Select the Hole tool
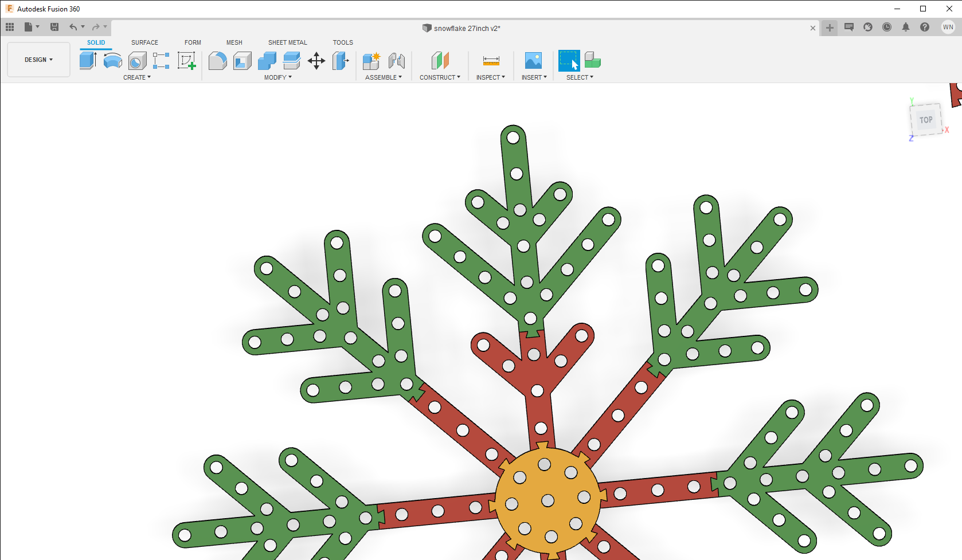 [137, 60]
